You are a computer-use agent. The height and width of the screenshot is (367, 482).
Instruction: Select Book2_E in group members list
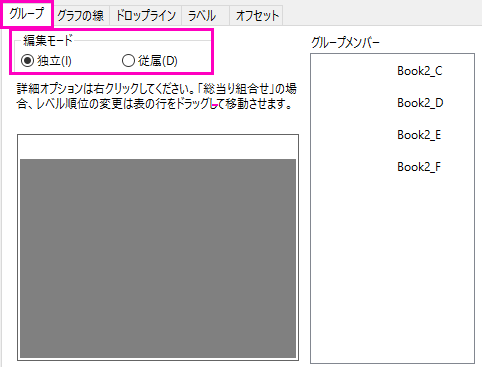[x=419, y=135]
